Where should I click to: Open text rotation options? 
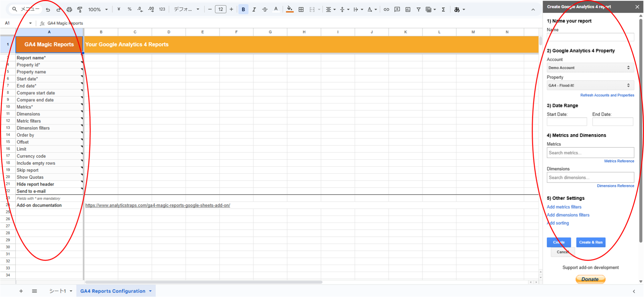[372, 9]
